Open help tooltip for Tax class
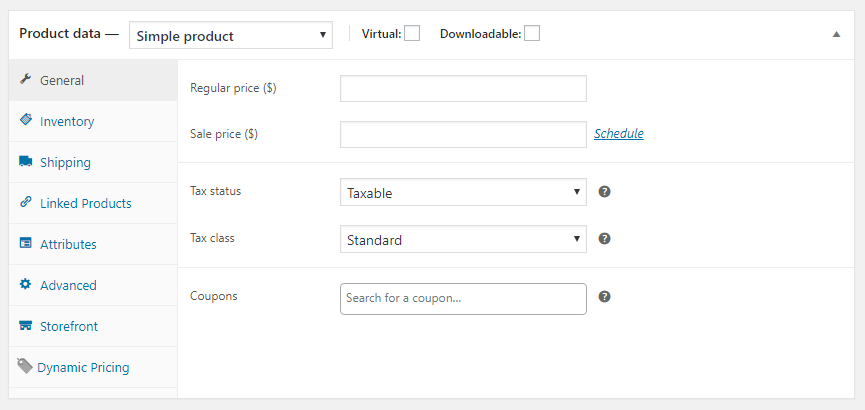865x410 pixels. tap(605, 239)
